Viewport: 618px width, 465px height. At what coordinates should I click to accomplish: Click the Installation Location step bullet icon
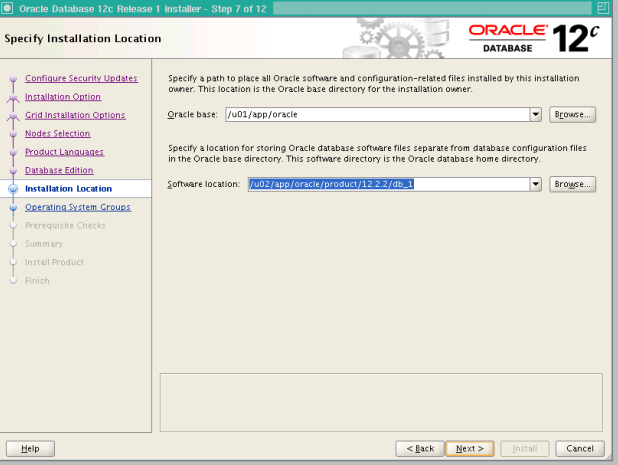pos(13,189)
